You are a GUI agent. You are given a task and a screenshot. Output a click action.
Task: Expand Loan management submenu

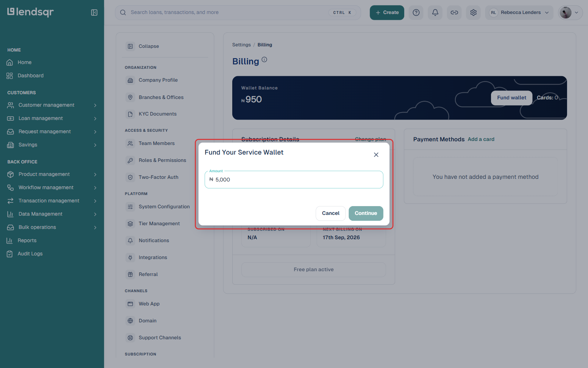pyautogui.click(x=95, y=118)
